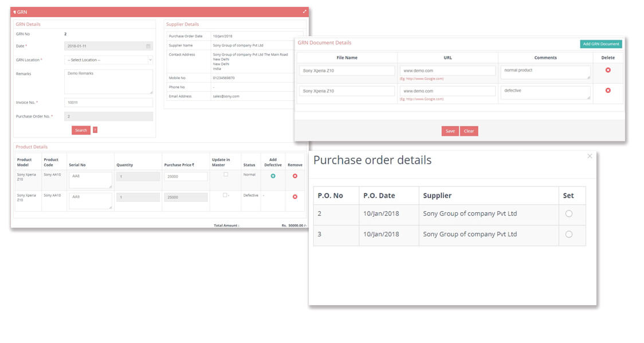Viewport: 644px width, 343px height.
Task: Close the Purchase order details dialog
Action: point(590,156)
